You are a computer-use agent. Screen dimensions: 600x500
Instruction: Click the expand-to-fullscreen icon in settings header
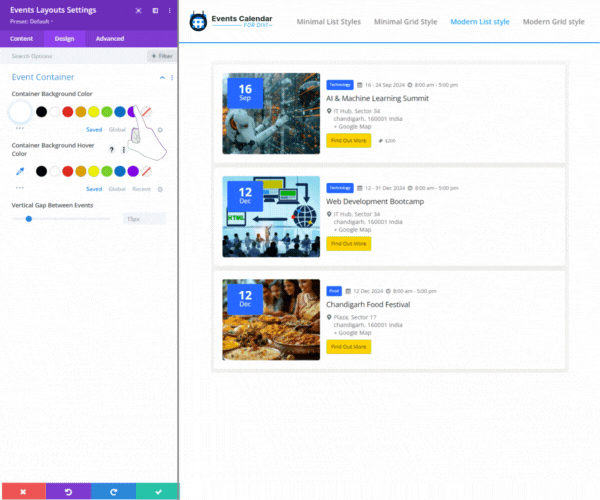[140, 10]
